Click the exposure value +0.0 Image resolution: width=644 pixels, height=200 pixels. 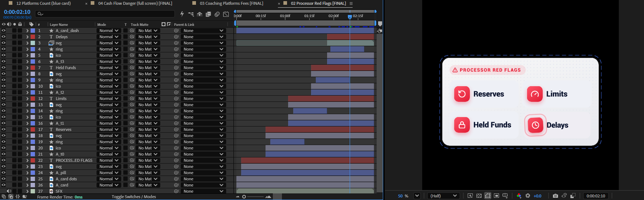pos(537,196)
